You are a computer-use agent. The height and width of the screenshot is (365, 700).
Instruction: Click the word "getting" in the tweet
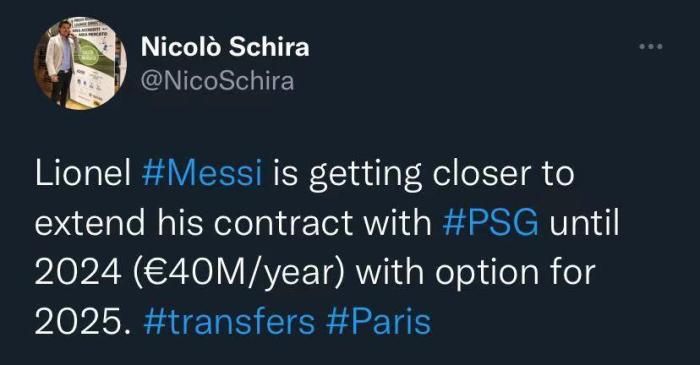[365, 176]
